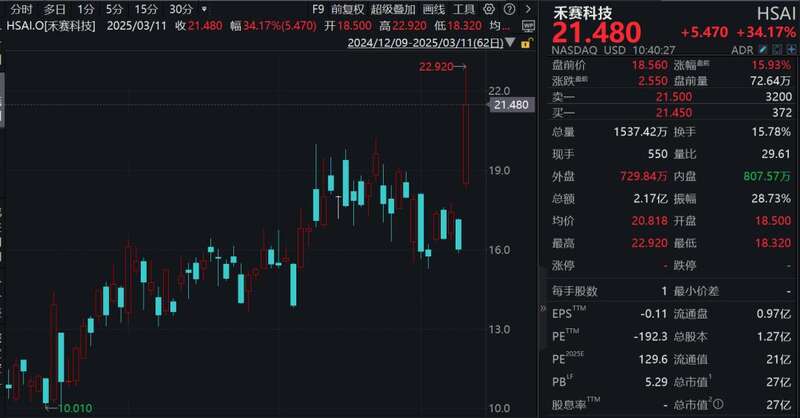
Task: Click 内盘 value 807.57万
Action: (x=767, y=176)
